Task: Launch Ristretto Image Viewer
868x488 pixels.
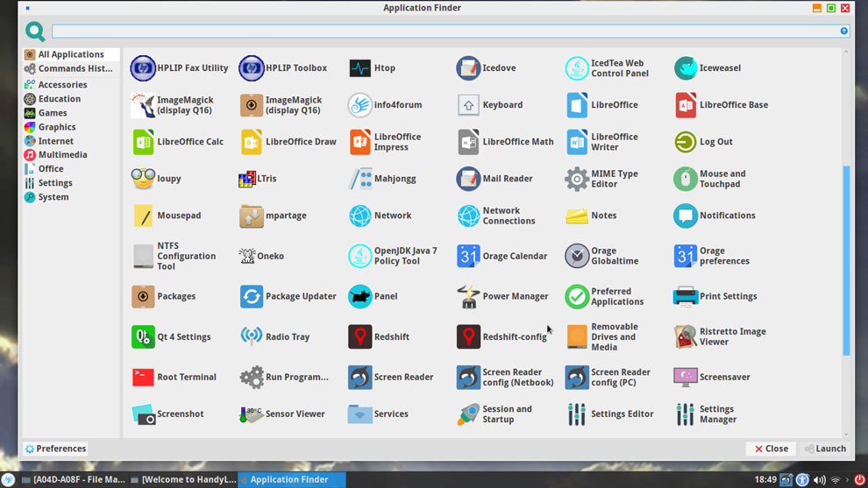Action: point(686,336)
